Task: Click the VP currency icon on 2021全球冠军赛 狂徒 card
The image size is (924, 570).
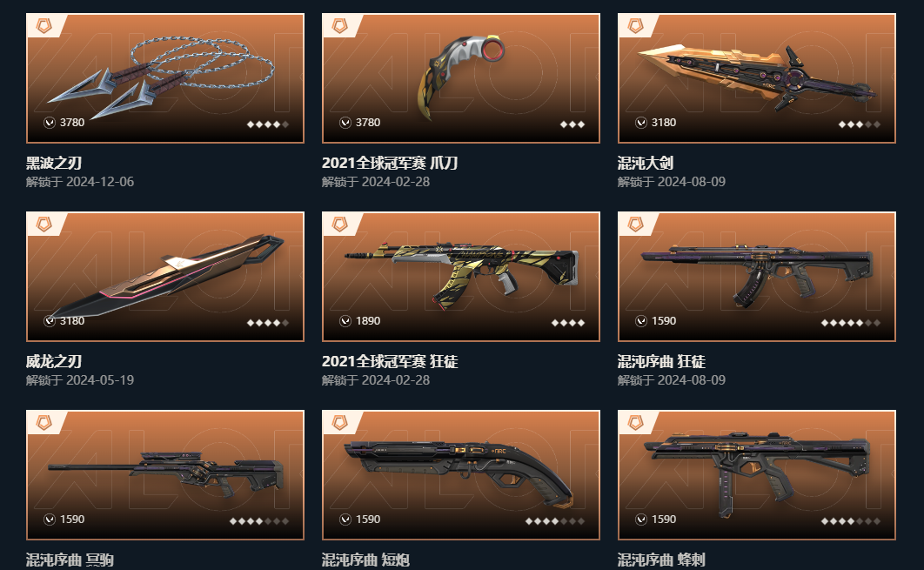Action: [x=345, y=321]
